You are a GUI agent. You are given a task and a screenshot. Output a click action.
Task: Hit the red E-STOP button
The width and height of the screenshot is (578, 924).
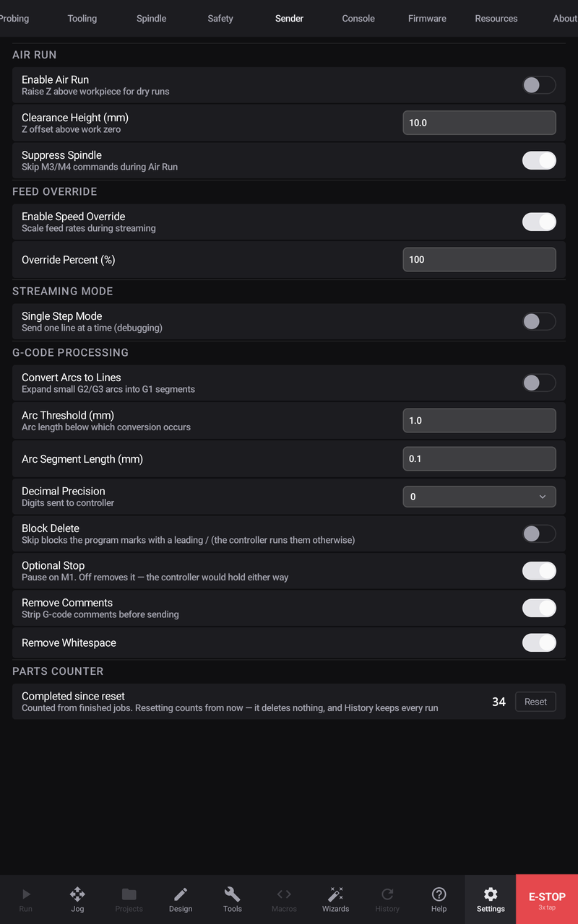pyautogui.click(x=547, y=899)
